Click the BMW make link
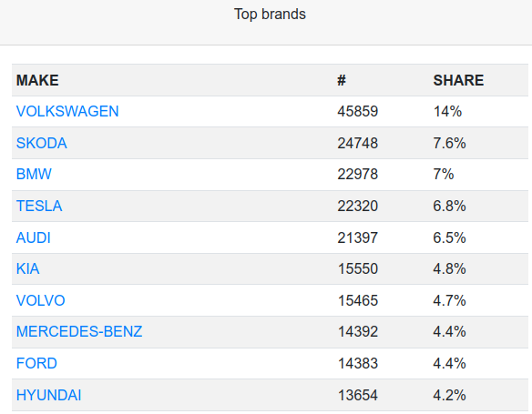Viewport: 532px width, 414px height. point(34,174)
